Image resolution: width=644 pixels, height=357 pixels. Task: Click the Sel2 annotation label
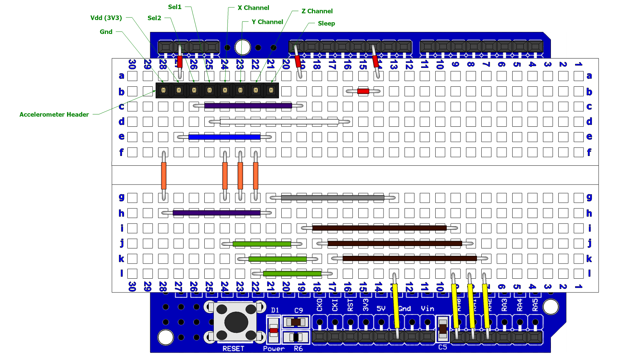click(x=154, y=18)
